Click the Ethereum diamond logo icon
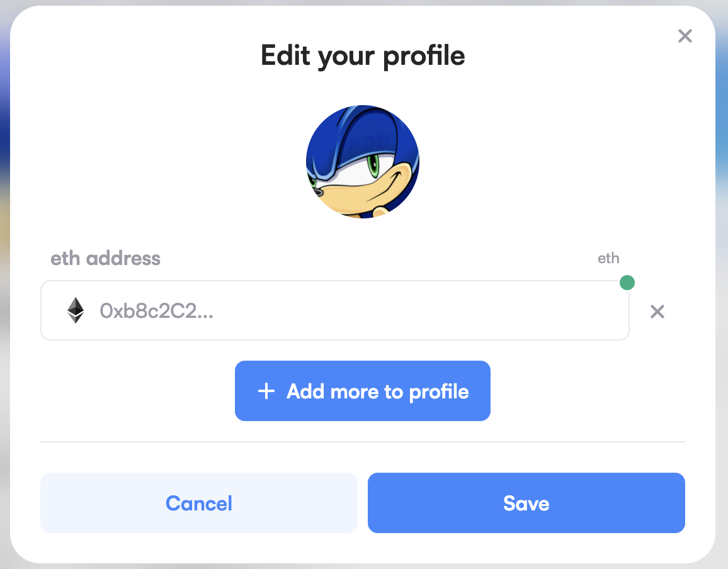Image resolution: width=728 pixels, height=569 pixels. [x=76, y=311]
